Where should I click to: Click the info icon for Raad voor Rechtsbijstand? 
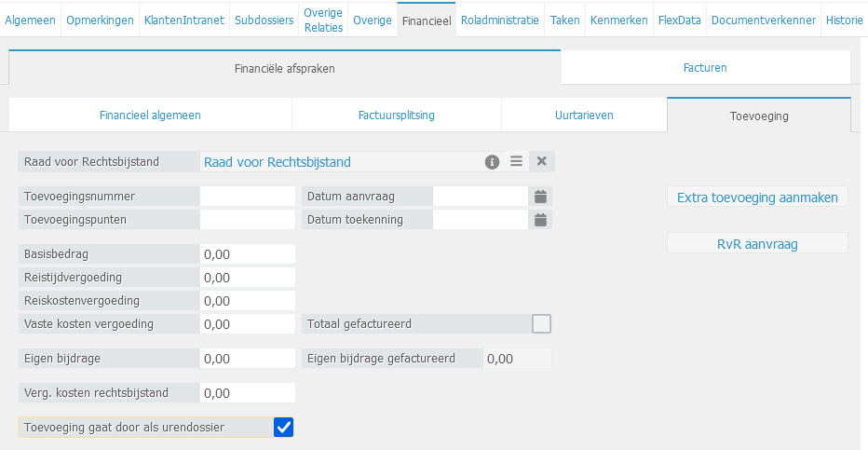pos(492,162)
